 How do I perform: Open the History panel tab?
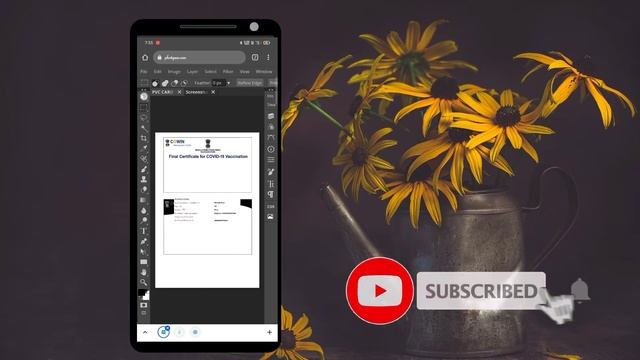point(271,96)
